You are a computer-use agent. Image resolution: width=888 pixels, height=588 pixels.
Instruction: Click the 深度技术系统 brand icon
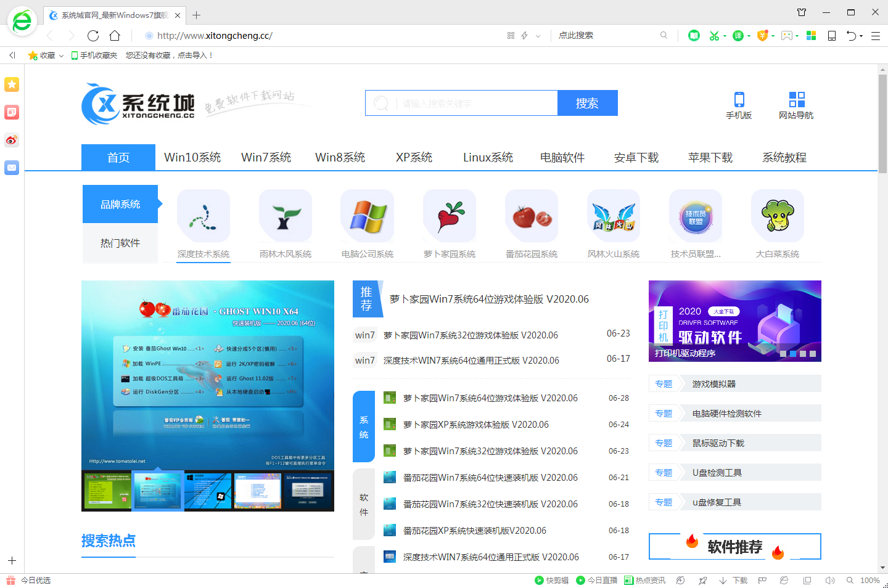(x=203, y=216)
